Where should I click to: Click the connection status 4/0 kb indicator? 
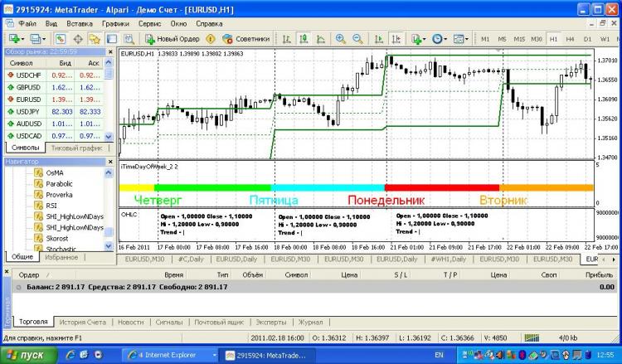567,337
